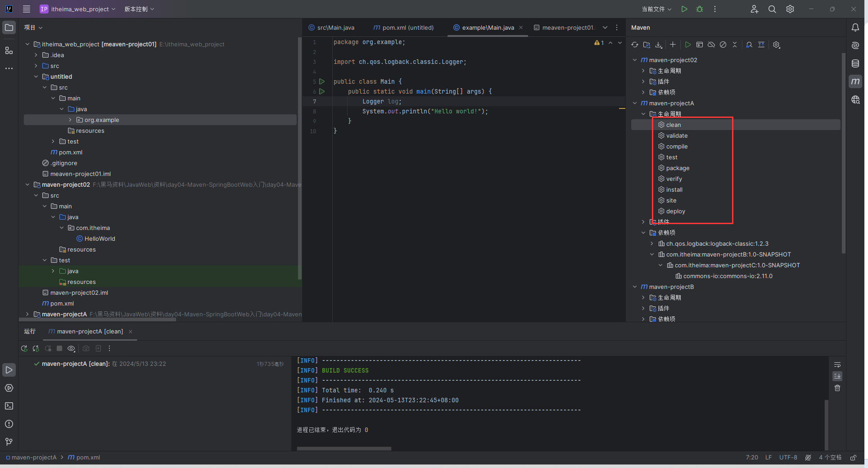Open itheima_web_project project dropdown
Screen dimensions: 868x468
(78, 9)
